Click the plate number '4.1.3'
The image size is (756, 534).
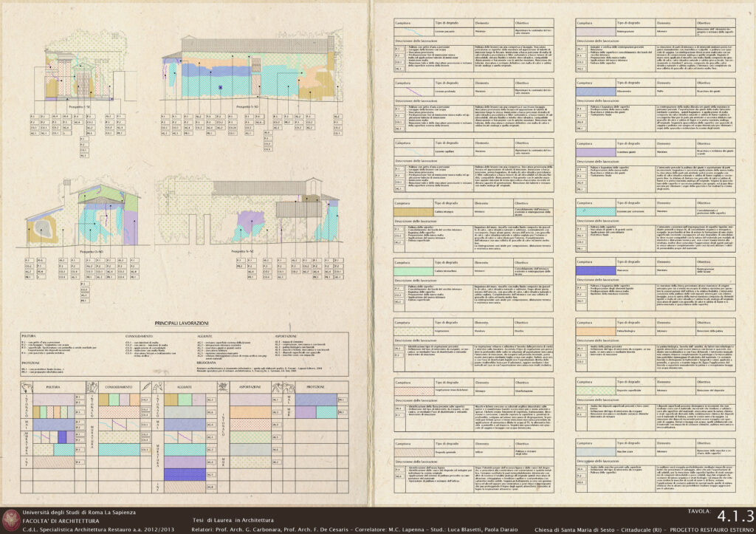pyautogui.click(x=735, y=516)
